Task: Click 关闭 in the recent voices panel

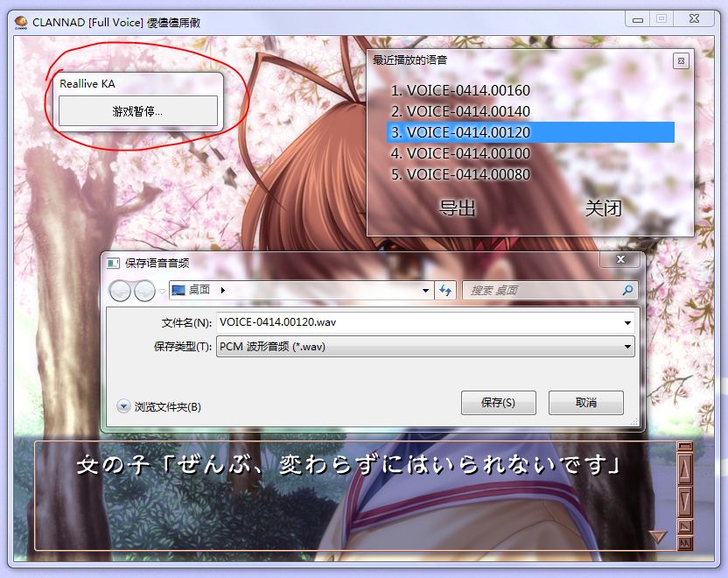Action: tap(603, 208)
